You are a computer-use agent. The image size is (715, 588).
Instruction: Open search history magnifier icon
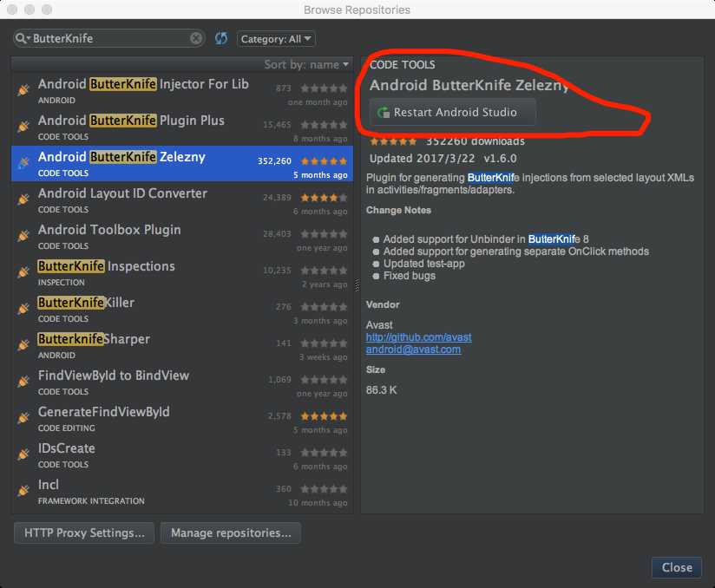22,38
